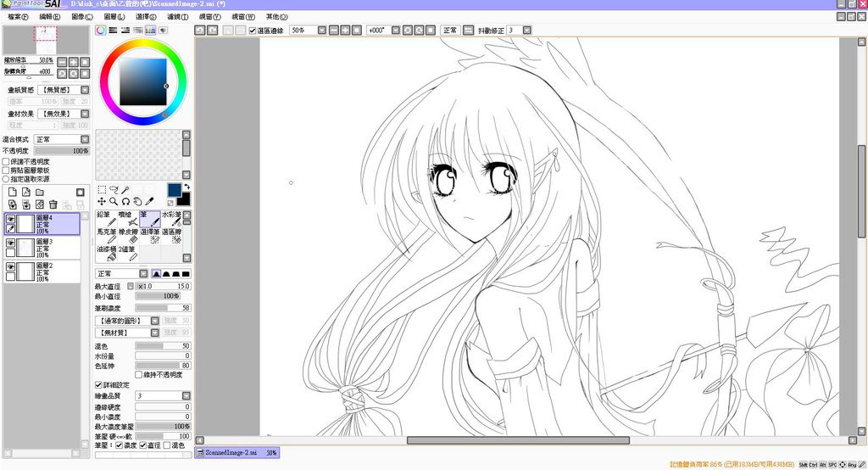The image size is (868, 470).
Task: Select the Pencil tool (鉛筆)
Action: coord(106,218)
